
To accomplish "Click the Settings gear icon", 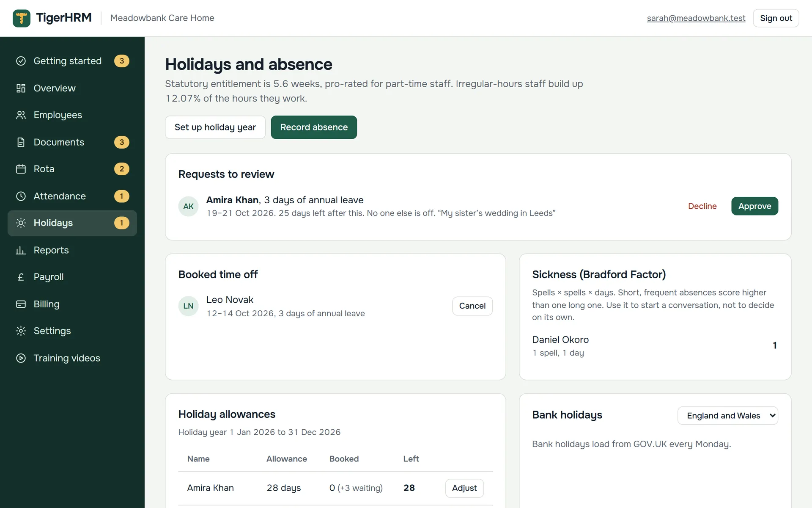I will 21,331.
